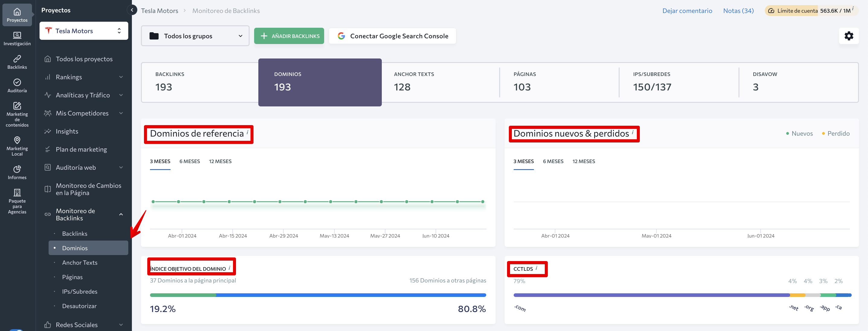This screenshot has width=868, height=331.
Task: Select the Dominios submenu item
Action: coord(88,248)
